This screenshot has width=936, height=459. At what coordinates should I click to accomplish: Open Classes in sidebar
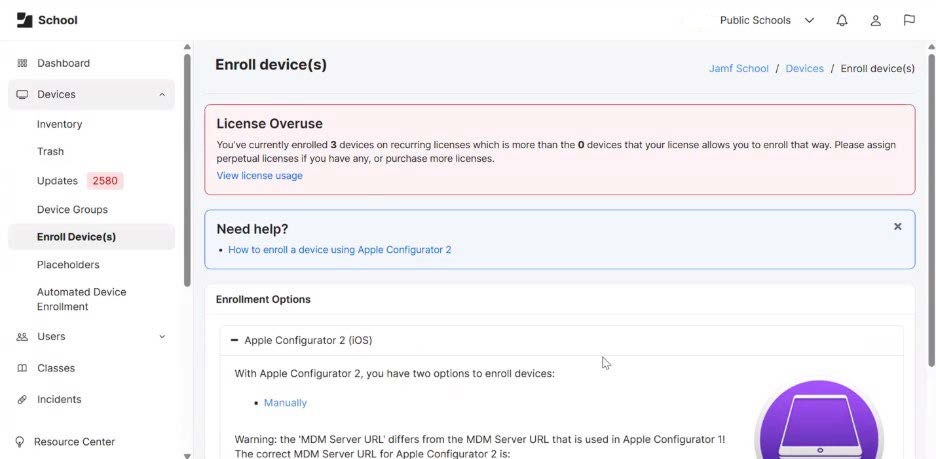(x=56, y=368)
